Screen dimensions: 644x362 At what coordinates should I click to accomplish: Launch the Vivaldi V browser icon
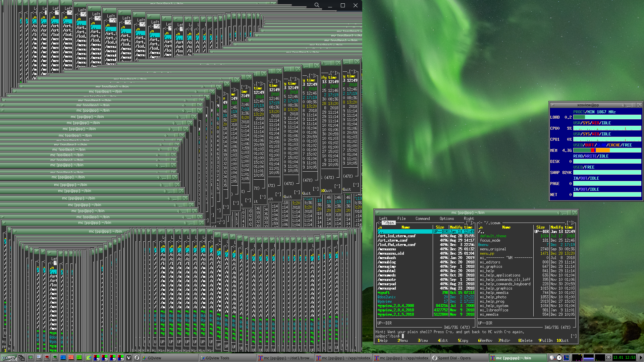[x=129, y=358]
